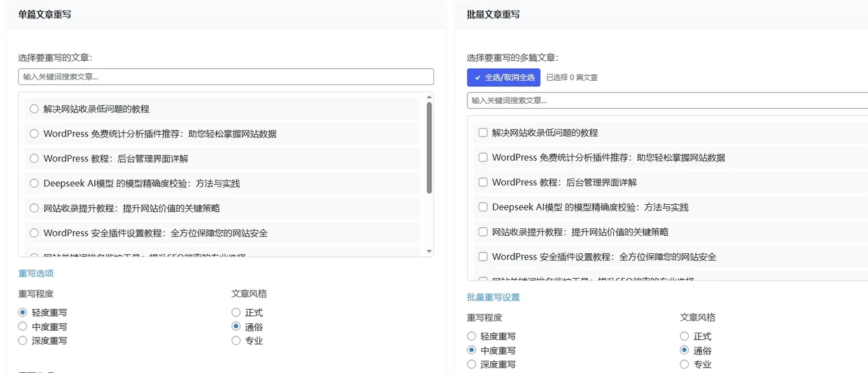Select 正式 style in batch rewrite settings
Image resolution: width=868 pixels, height=373 pixels.
click(684, 336)
